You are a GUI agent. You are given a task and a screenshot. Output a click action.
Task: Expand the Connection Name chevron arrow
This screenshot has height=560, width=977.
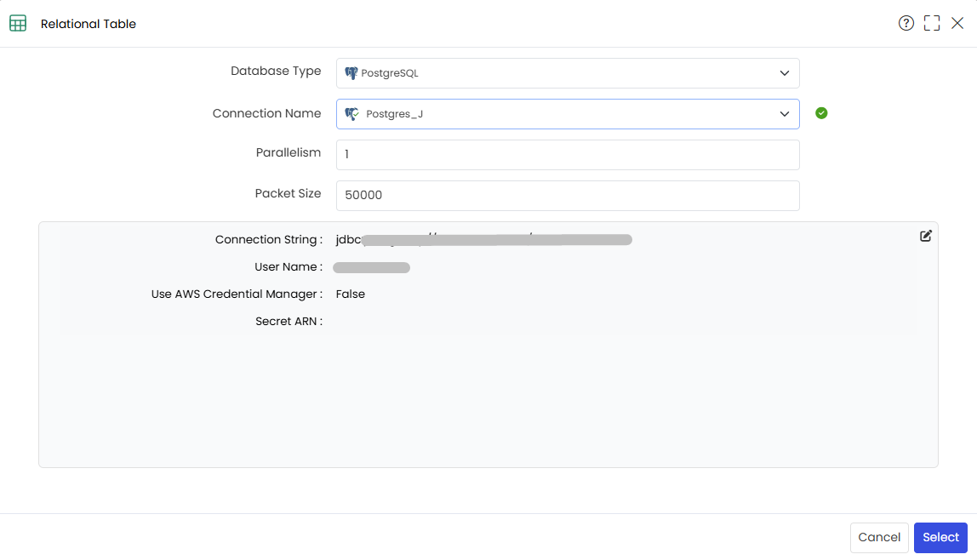pos(785,114)
